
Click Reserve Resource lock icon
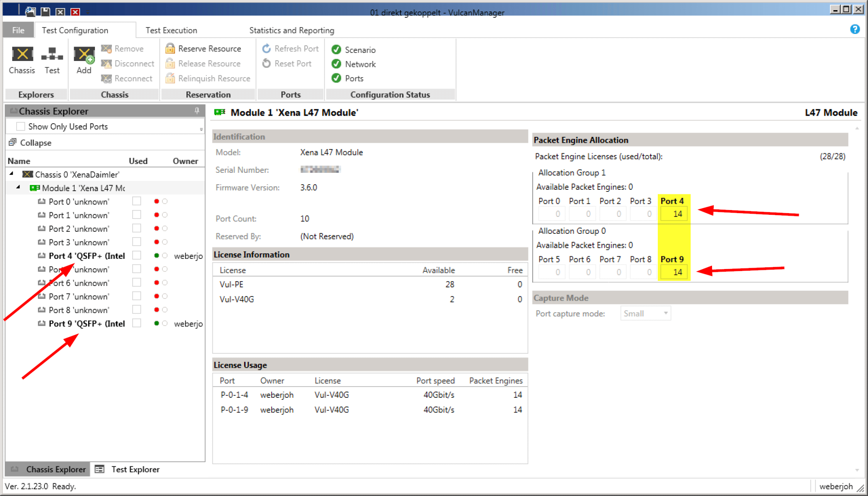click(170, 48)
